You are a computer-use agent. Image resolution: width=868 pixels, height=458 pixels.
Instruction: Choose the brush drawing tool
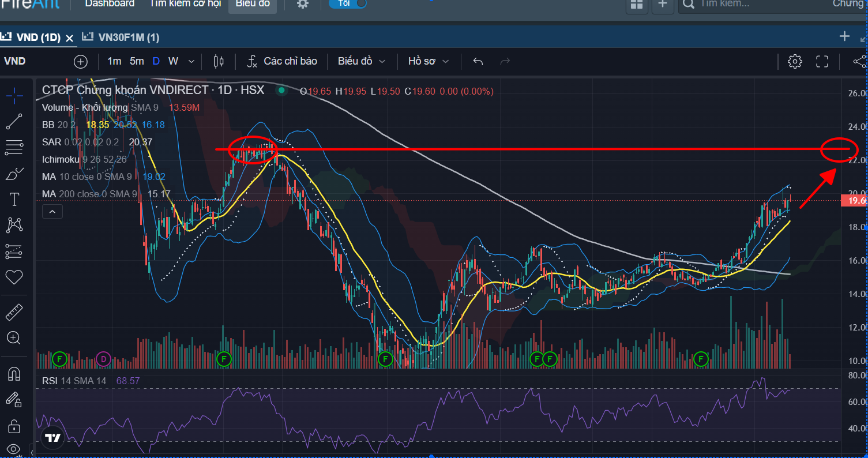coord(14,174)
